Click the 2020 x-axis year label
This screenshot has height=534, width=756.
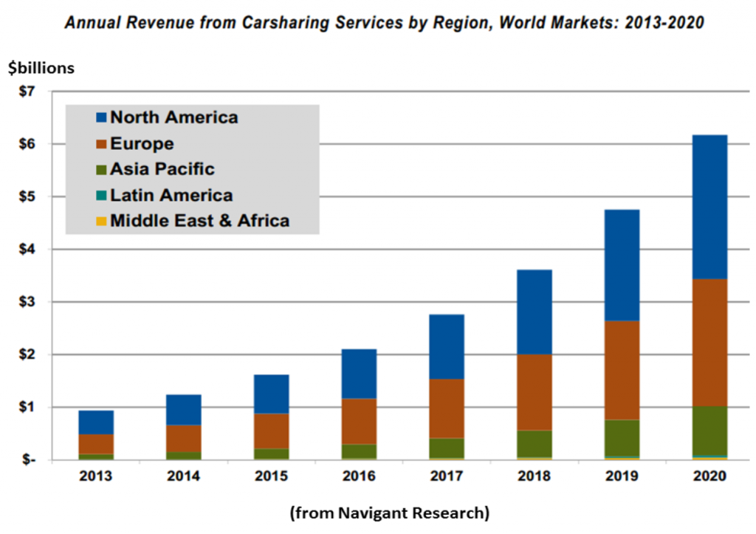pyautogui.click(x=704, y=476)
